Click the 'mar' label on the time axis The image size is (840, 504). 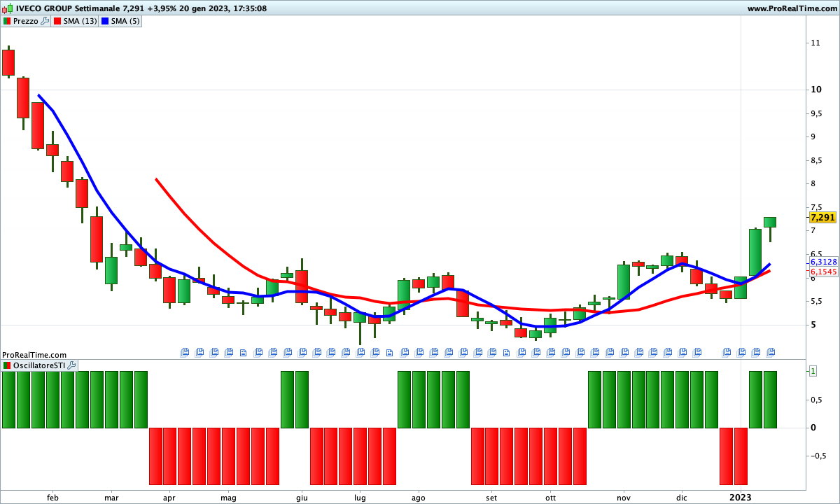coord(111,498)
